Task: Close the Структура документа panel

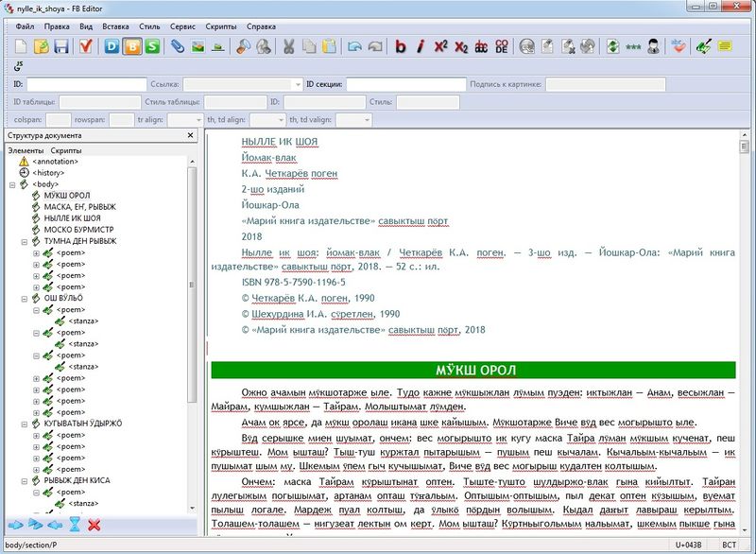Action: click(x=190, y=135)
